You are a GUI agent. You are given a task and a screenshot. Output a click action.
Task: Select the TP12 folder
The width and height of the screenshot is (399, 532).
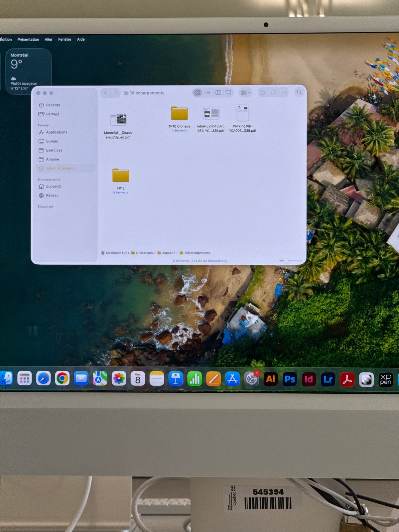[121, 181]
